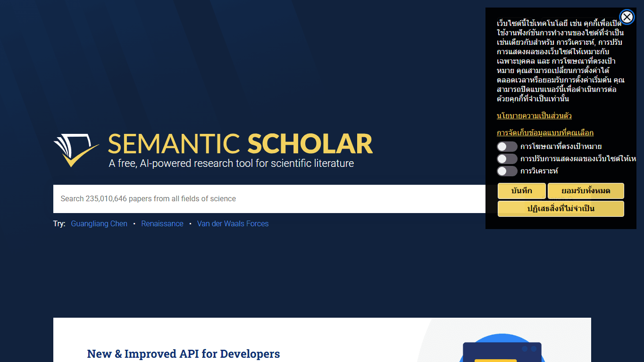
Task: Try the Renaissance suggested search
Action: pos(162,223)
